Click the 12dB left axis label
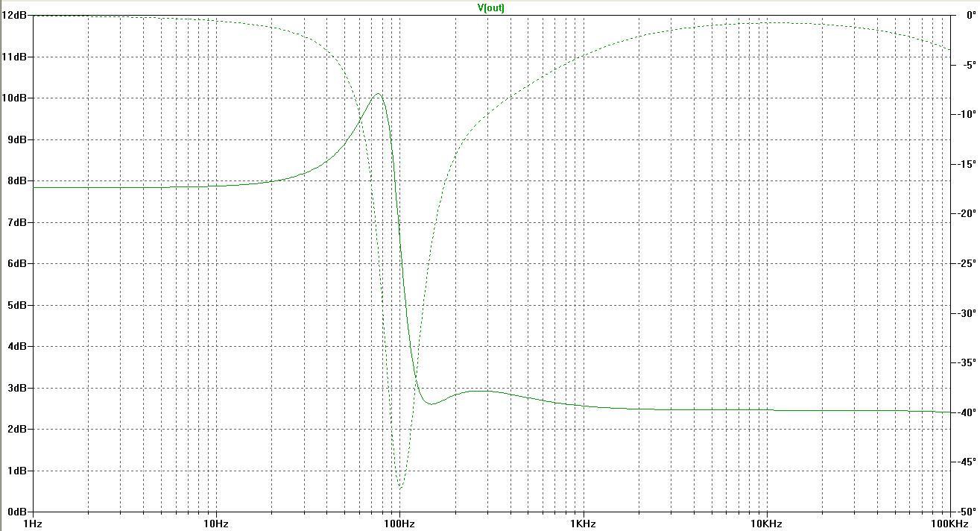 click(14, 15)
